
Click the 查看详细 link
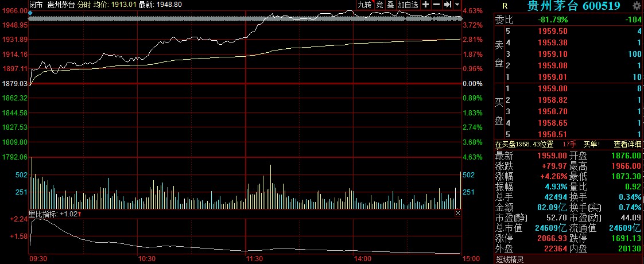pos(628,144)
